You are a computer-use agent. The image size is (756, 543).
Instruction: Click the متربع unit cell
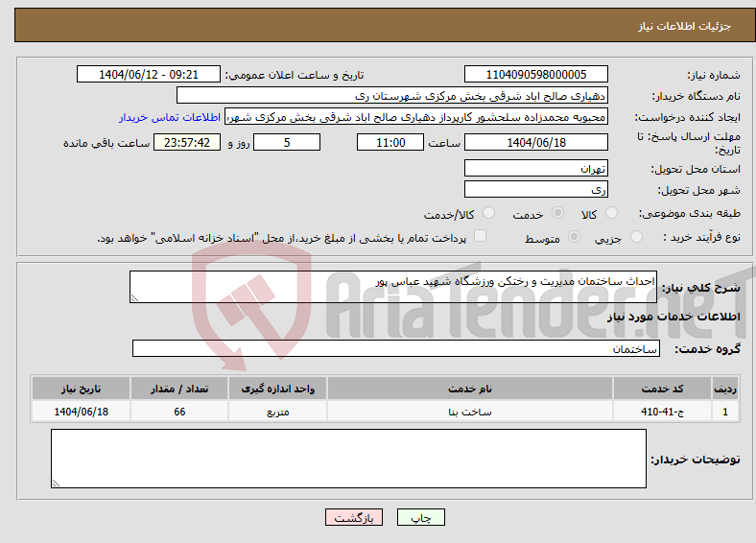(277, 412)
